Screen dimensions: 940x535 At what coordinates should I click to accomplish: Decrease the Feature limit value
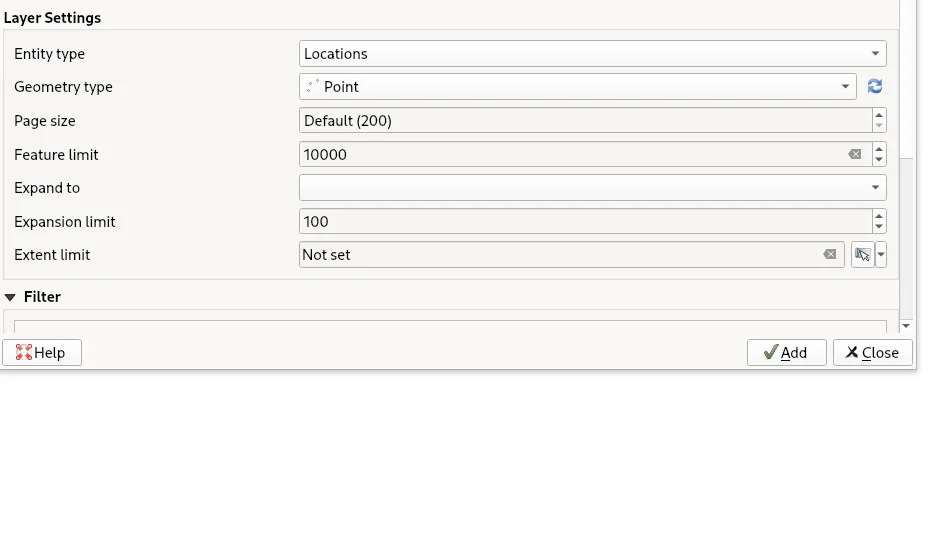click(x=879, y=160)
